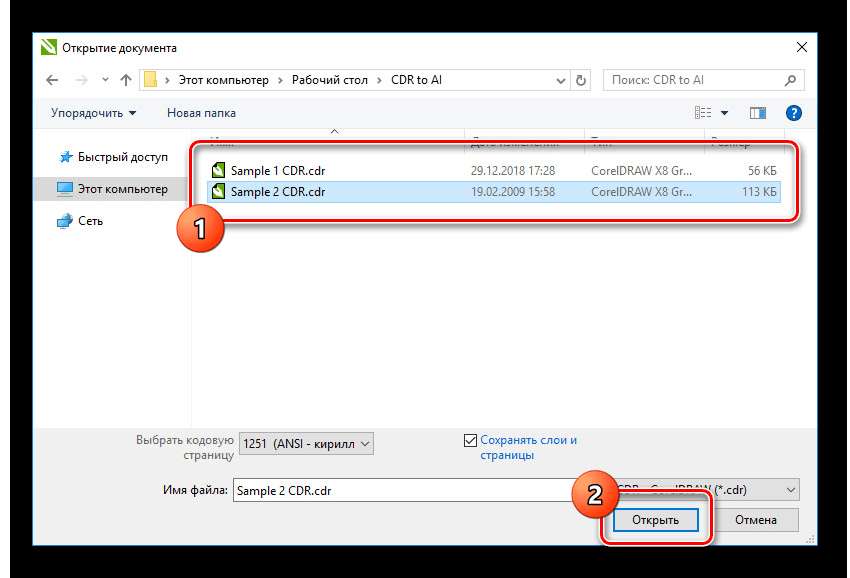Click the Sample 1 CDR.cdr file icon
Screen dimensions: 850x578
(218, 170)
